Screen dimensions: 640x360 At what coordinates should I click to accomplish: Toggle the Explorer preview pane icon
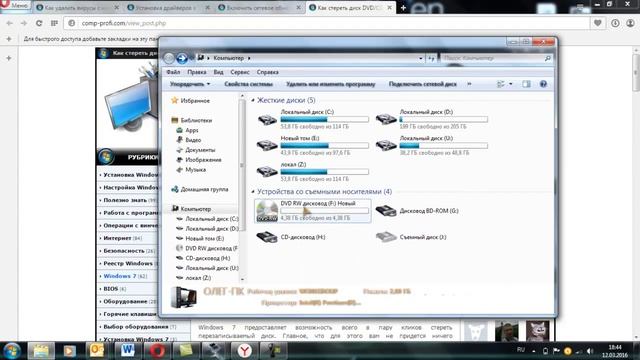(x=526, y=84)
